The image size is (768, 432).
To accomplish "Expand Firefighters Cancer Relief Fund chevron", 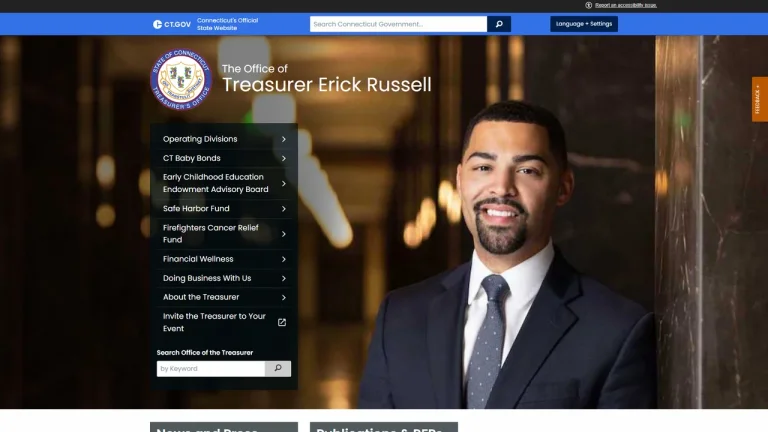I will [x=284, y=234].
